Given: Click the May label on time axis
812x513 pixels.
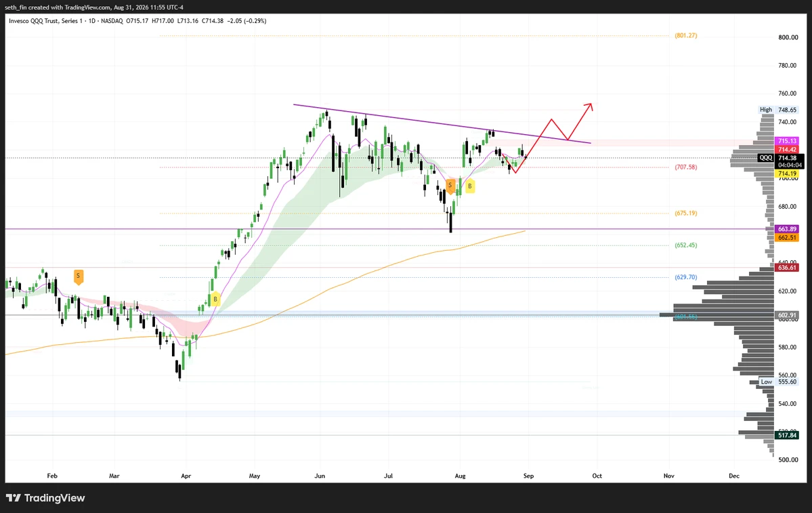Looking at the screenshot, I should (254, 476).
